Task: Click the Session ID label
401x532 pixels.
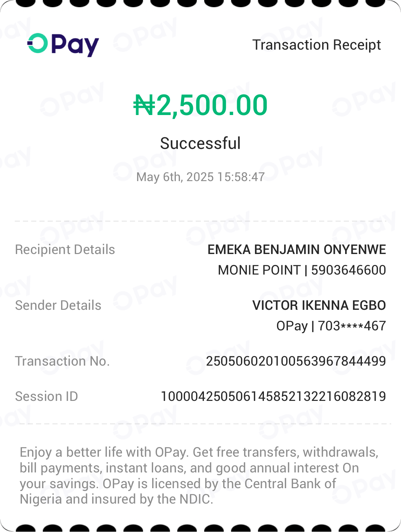Action: tap(47, 396)
